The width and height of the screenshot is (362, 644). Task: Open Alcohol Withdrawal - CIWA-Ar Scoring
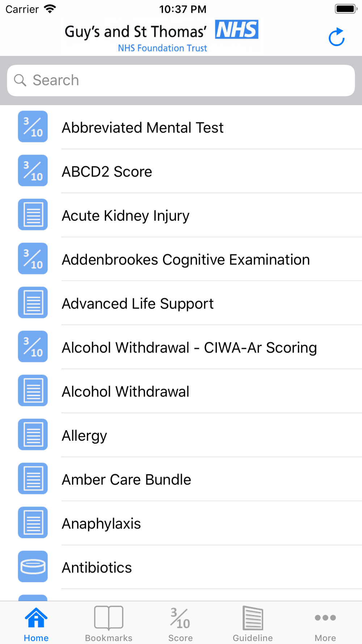[189, 348]
